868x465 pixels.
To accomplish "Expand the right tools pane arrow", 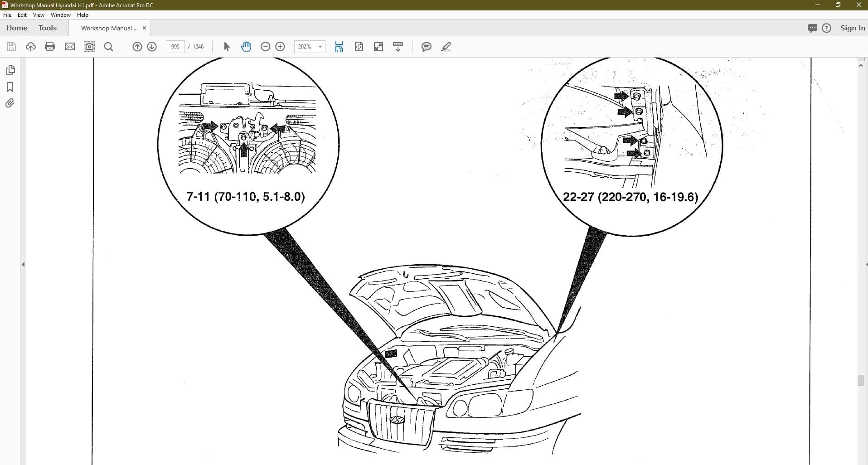I will coord(866,264).
